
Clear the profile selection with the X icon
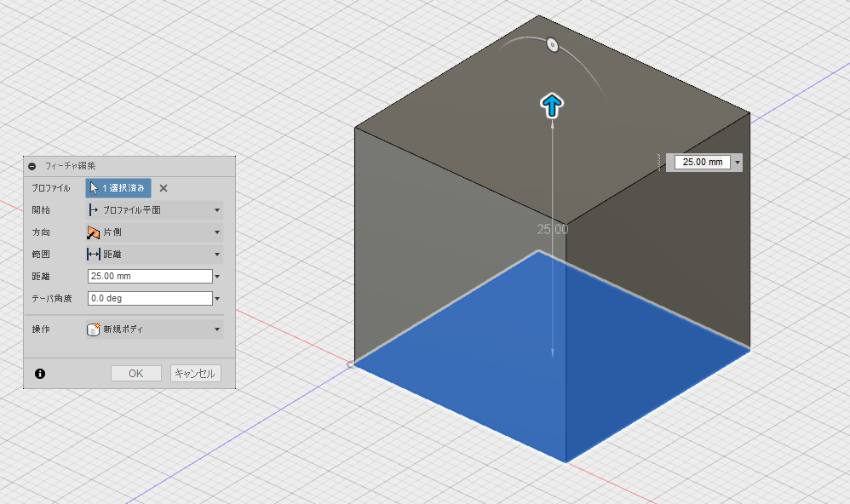coord(164,188)
